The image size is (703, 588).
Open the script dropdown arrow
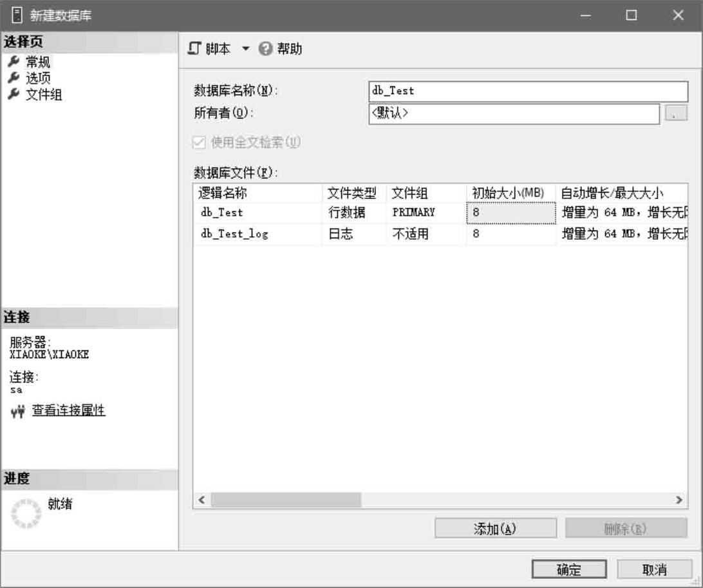tap(245, 49)
